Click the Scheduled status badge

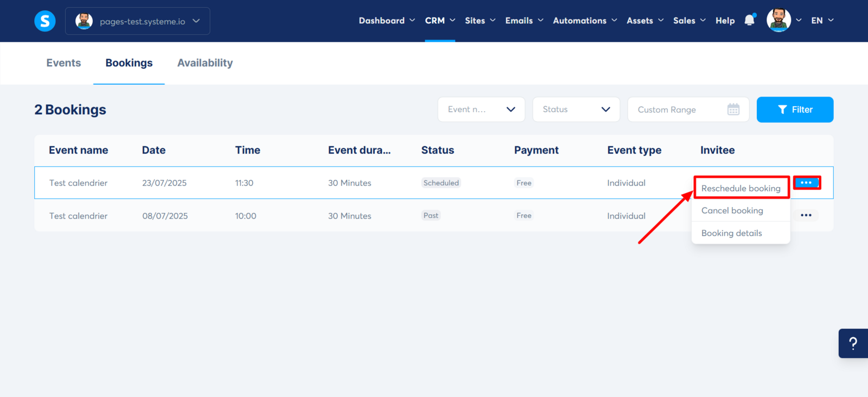click(441, 183)
